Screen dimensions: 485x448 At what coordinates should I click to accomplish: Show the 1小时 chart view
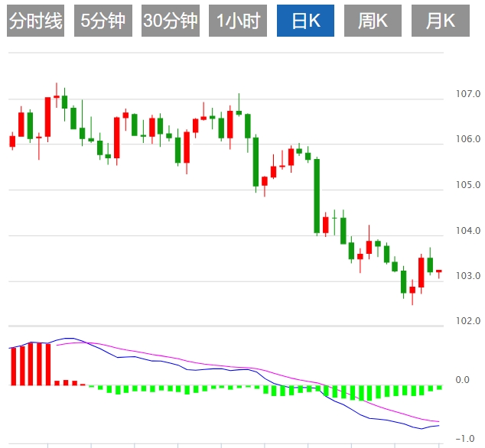pos(237,21)
